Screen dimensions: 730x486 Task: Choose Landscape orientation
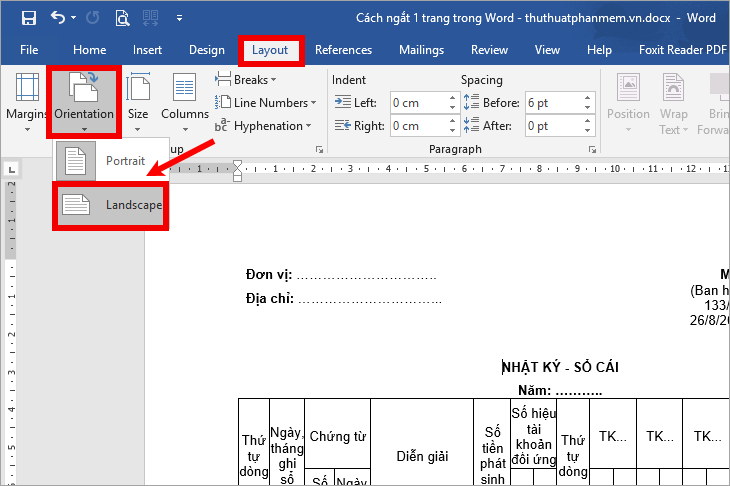click(110, 205)
